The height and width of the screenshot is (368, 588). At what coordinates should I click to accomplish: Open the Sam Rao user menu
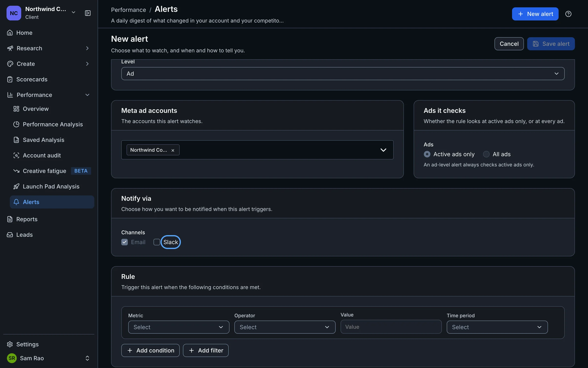tap(49, 358)
